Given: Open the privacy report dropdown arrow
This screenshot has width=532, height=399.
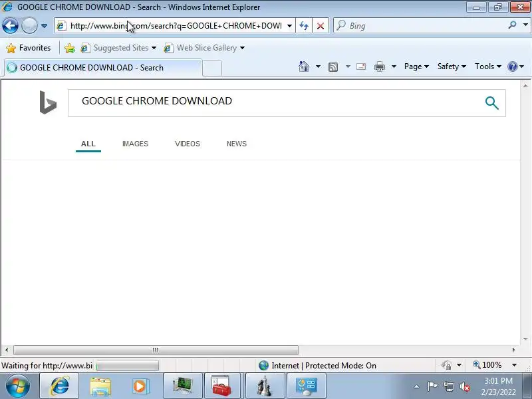Looking at the screenshot, I should [x=459, y=365].
